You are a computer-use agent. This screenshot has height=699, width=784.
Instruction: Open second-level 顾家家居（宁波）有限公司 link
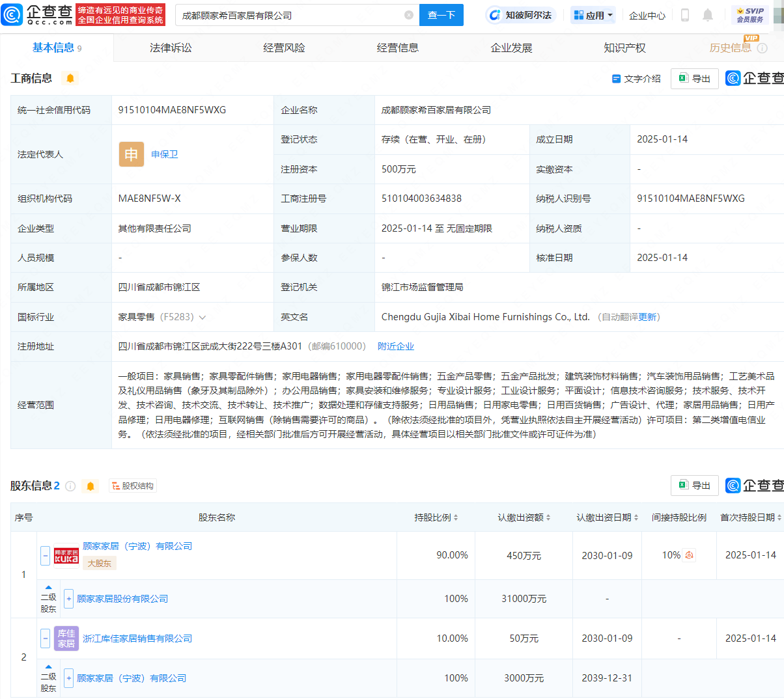132,678
